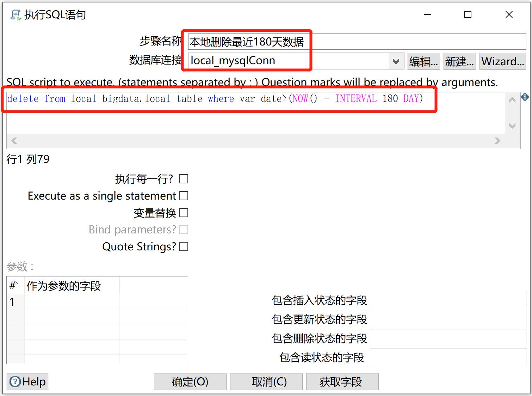Click the word 'delete' in the SQL statement
Viewport: 532px width, 396px height.
click(x=23, y=99)
